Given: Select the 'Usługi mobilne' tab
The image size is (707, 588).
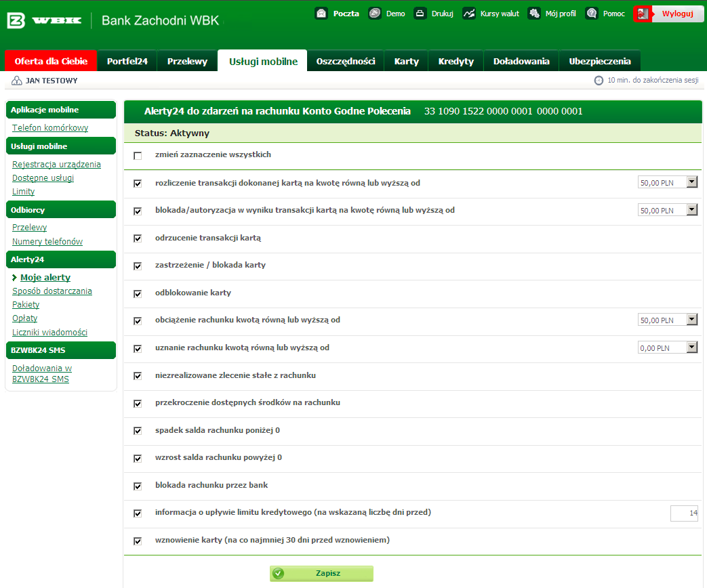Looking at the screenshot, I should point(263,61).
